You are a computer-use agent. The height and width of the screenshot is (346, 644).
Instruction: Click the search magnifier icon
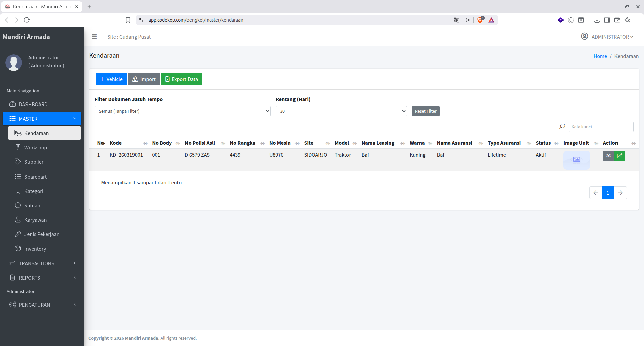[x=562, y=127]
